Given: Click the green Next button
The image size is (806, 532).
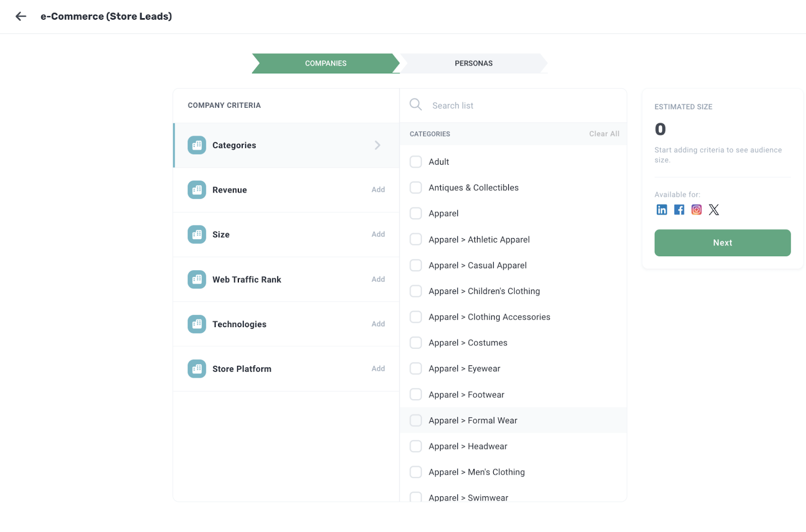Looking at the screenshot, I should tap(722, 243).
